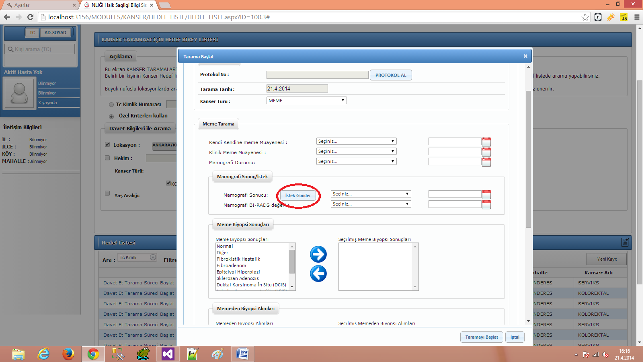
Task: Click the İptal button
Action: [515, 337]
